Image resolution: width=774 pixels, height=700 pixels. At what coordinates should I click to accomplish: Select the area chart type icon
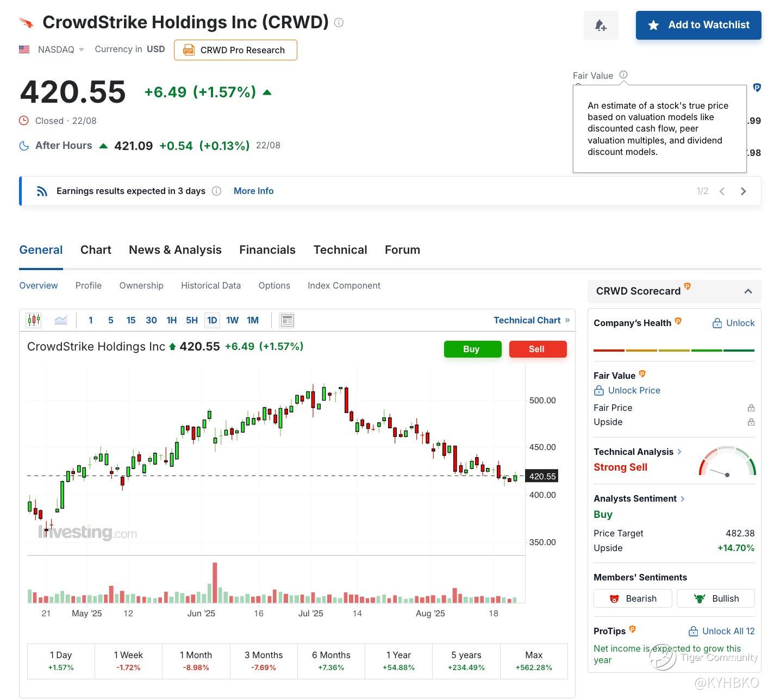(61, 320)
